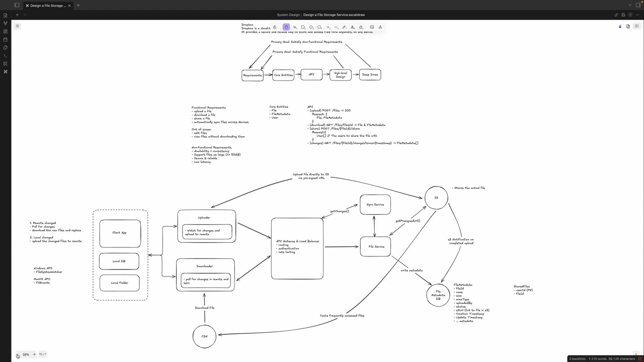Select the Hand panning tool
Viewport: 644px width, 362px height.
pos(286,27)
